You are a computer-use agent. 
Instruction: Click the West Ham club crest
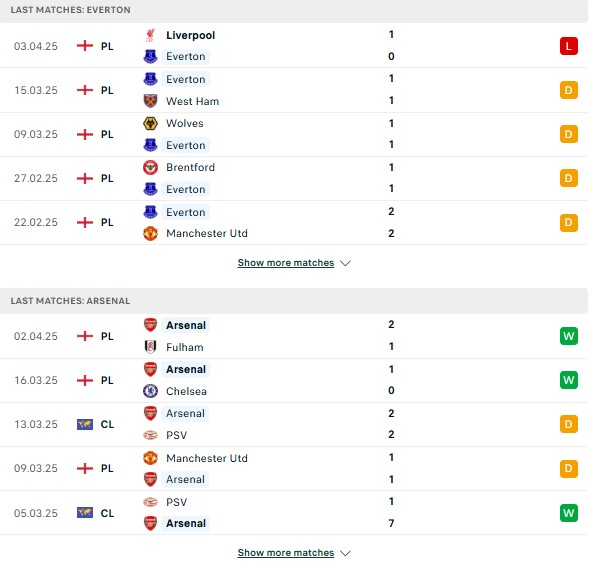[150, 101]
